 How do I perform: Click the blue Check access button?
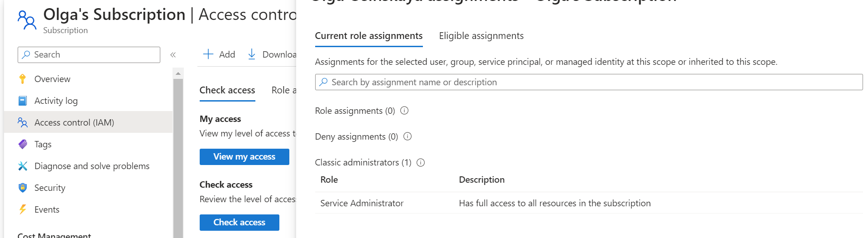240,223
